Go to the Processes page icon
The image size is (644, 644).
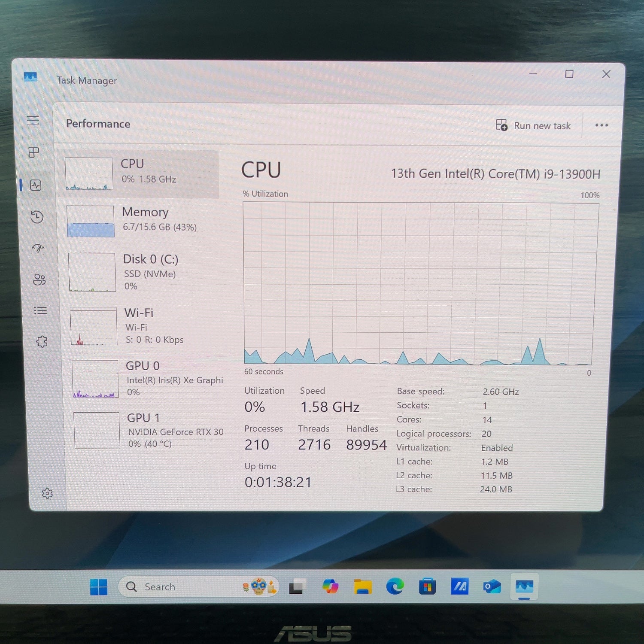coord(33,152)
